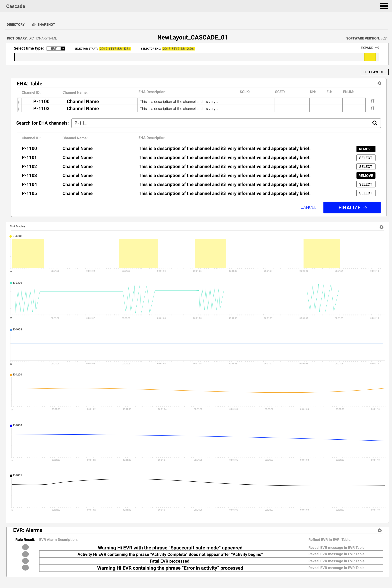
Task: Open the Directory tab
Action: 16,24
